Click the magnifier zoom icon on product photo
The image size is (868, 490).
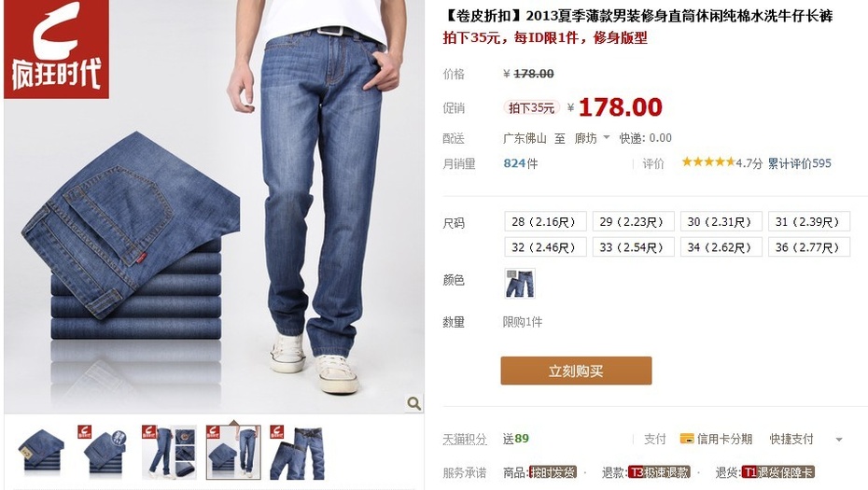click(x=413, y=403)
